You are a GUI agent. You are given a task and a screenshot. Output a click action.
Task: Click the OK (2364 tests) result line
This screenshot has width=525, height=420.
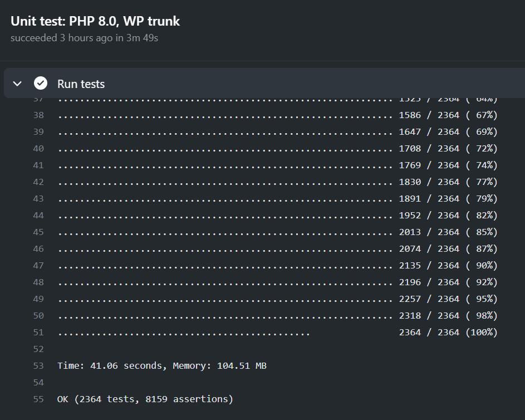click(145, 399)
